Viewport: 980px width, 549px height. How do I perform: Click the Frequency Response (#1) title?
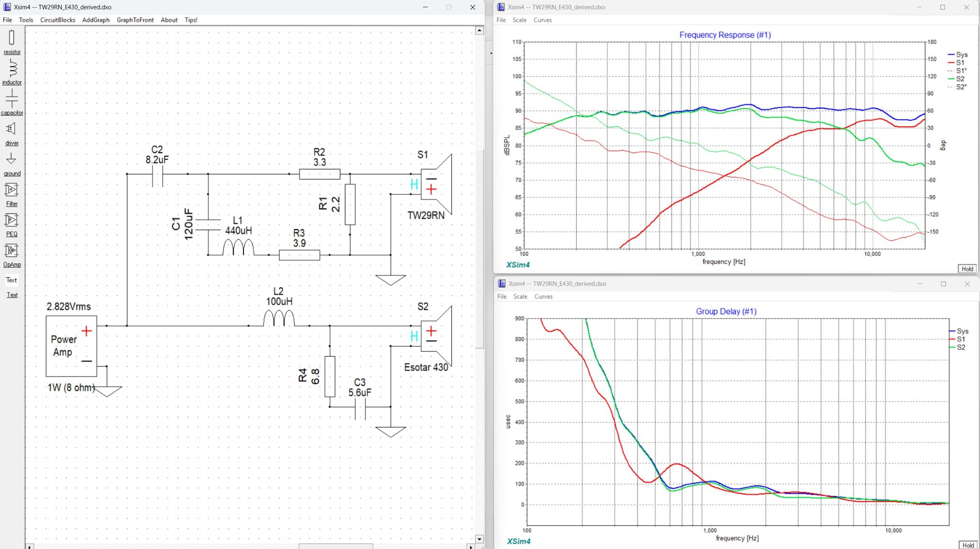pyautogui.click(x=725, y=35)
